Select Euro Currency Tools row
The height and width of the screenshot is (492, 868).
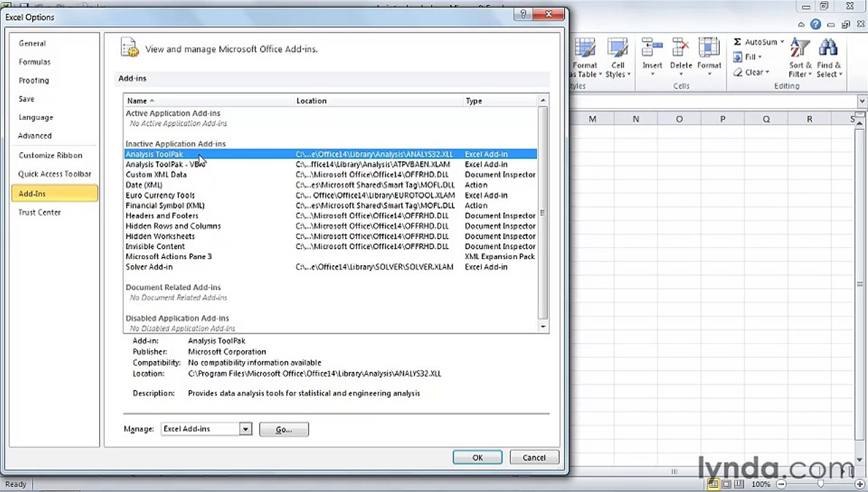point(330,195)
